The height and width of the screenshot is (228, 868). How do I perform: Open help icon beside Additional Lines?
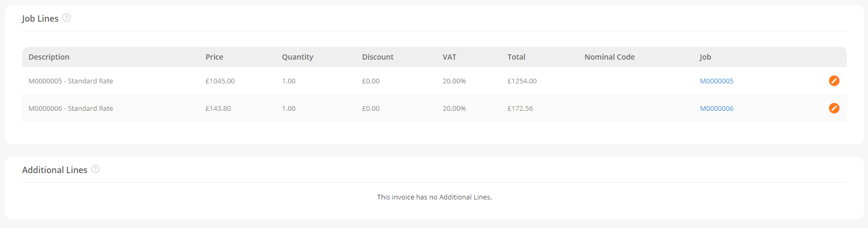point(95,169)
